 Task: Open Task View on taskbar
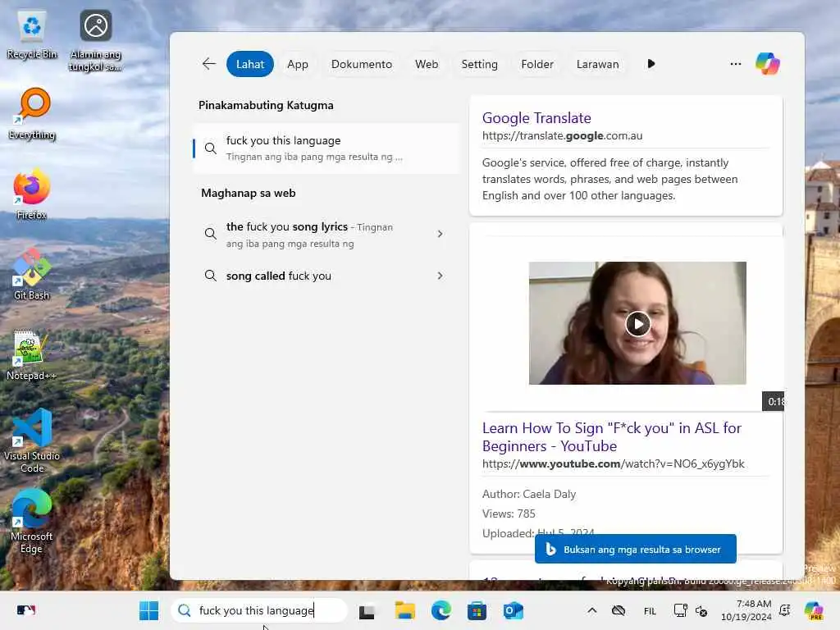pos(367,610)
